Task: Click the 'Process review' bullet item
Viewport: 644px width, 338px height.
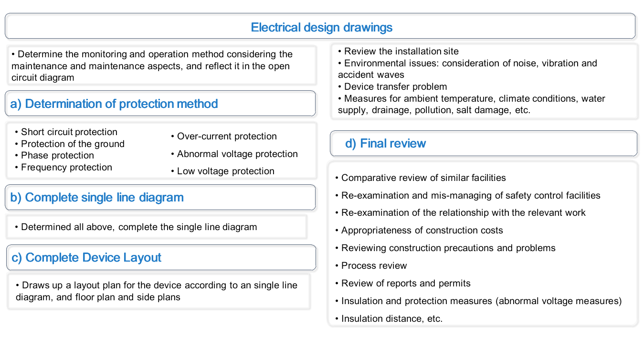Action: coord(374,266)
